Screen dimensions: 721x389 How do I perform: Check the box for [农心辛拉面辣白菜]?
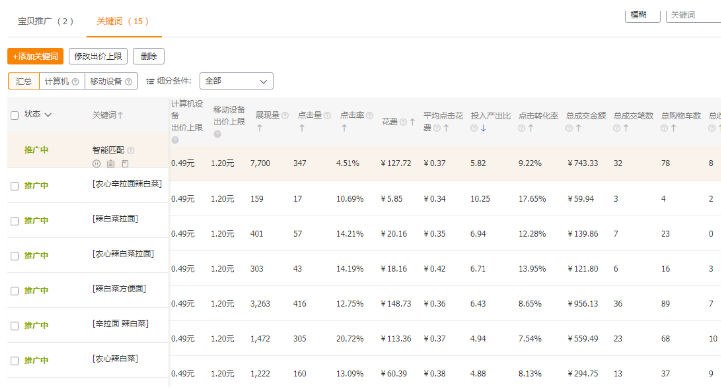tap(15, 186)
